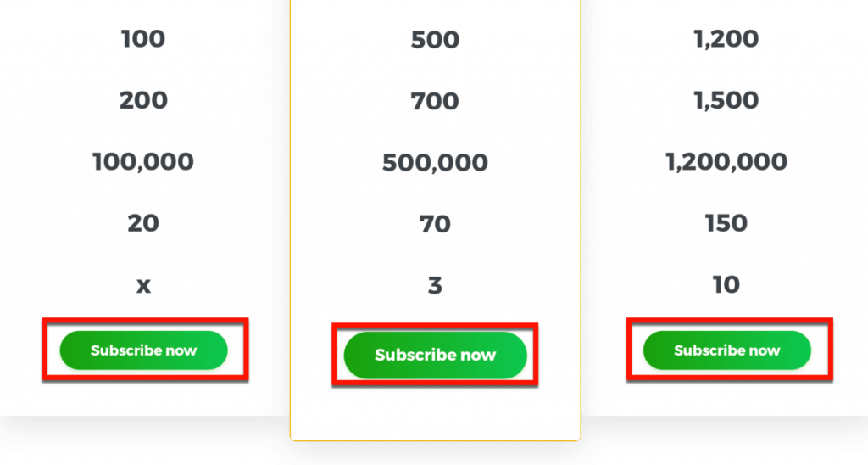Click Subscribe now in the left plan
Image resolution: width=868 pixels, height=465 pixels.
coord(143,350)
